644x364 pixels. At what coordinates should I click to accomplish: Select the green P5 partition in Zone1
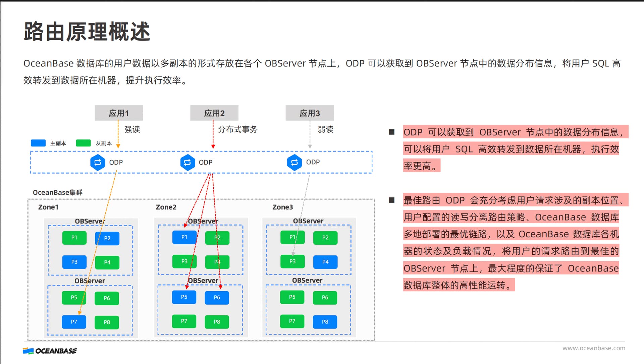click(74, 298)
